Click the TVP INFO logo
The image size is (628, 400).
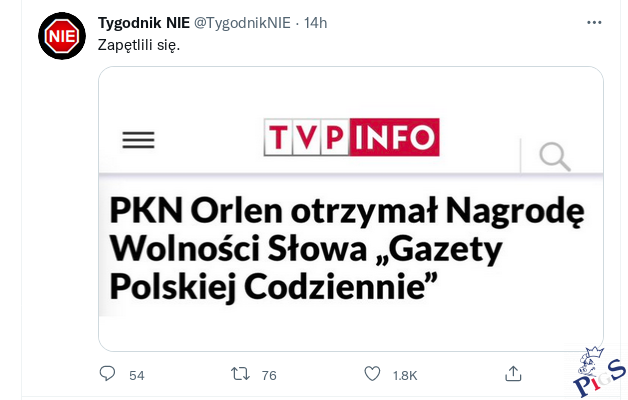351,137
